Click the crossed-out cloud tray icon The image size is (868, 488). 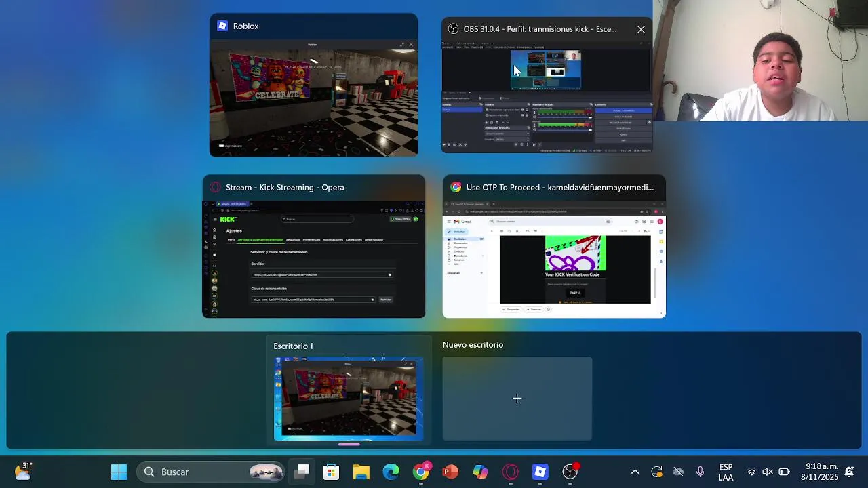[x=678, y=472]
